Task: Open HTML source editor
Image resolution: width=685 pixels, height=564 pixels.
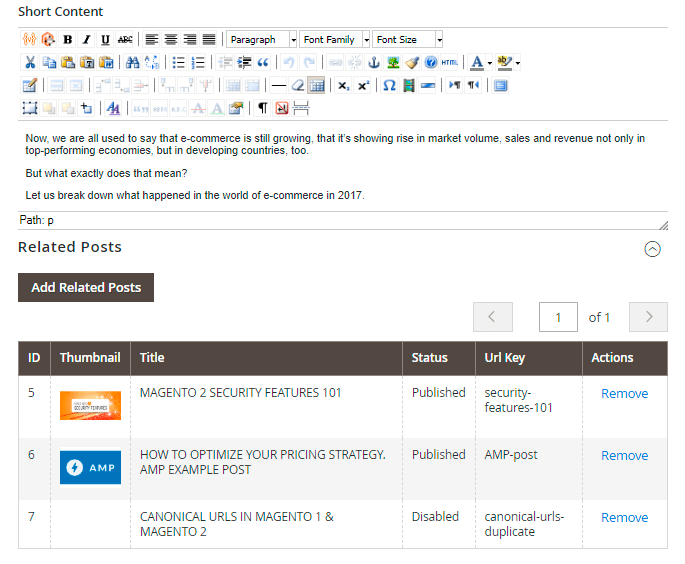Action: (449, 62)
